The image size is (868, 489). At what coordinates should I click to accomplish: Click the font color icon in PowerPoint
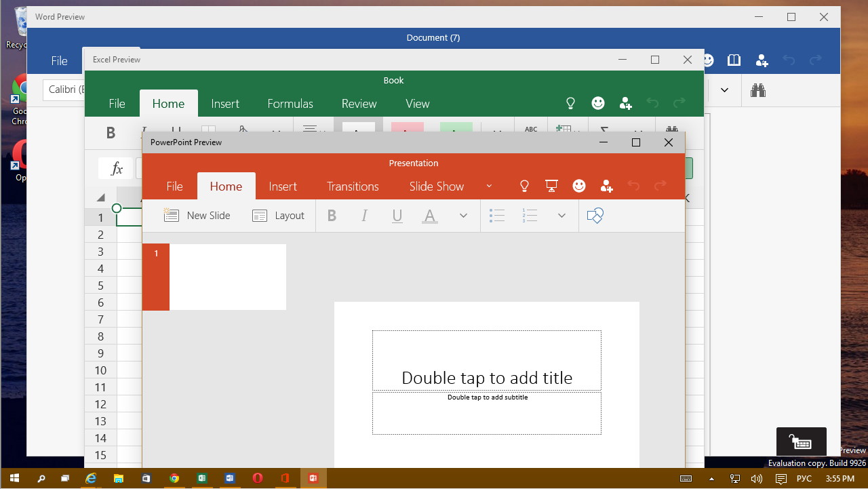pyautogui.click(x=429, y=216)
